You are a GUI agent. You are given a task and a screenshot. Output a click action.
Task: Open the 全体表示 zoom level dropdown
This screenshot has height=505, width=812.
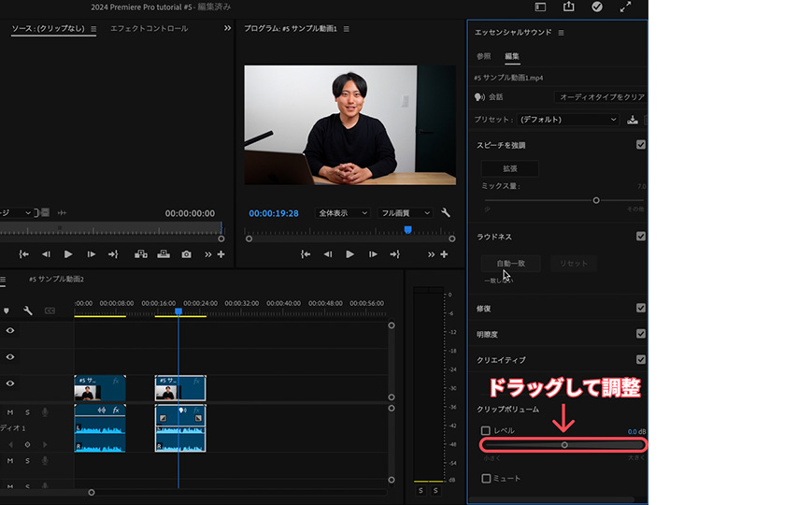(x=342, y=213)
